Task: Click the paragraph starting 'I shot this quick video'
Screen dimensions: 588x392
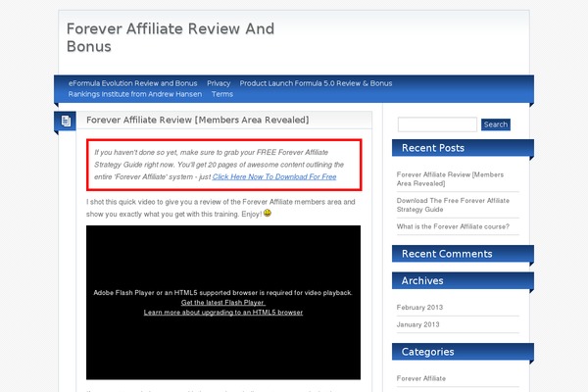Action: click(x=220, y=208)
